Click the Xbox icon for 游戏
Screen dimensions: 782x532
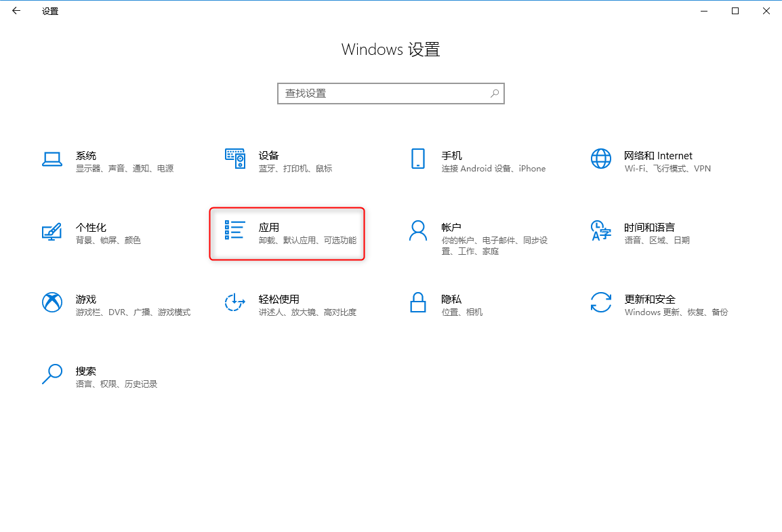tap(52, 302)
